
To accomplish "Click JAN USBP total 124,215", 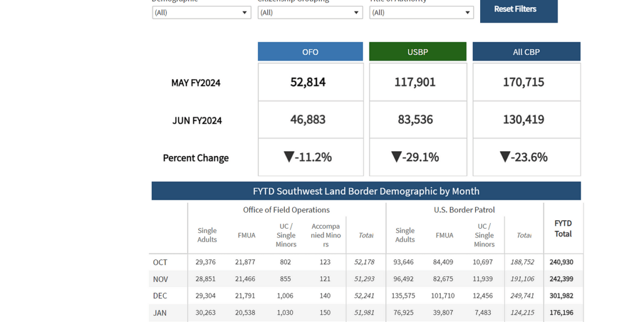I will (x=522, y=312).
